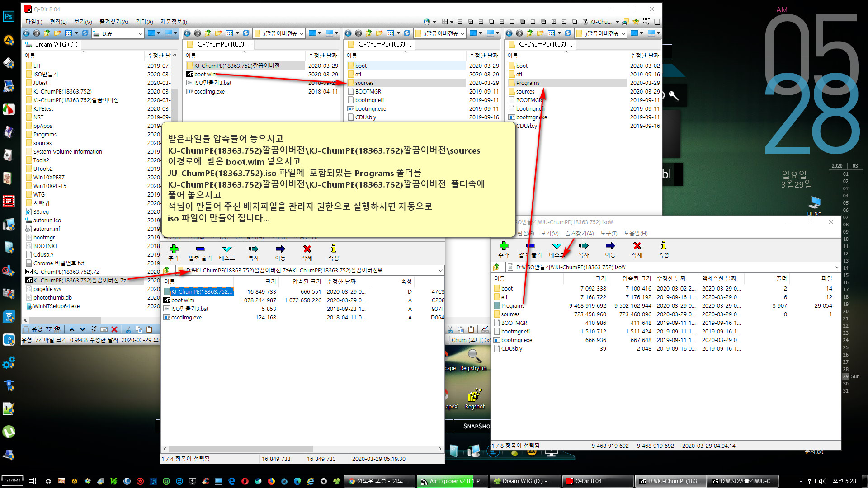This screenshot has width=868, height=488.
Task: Open the 편집(E) menu in Q-Dir
Action: click(58, 22)
